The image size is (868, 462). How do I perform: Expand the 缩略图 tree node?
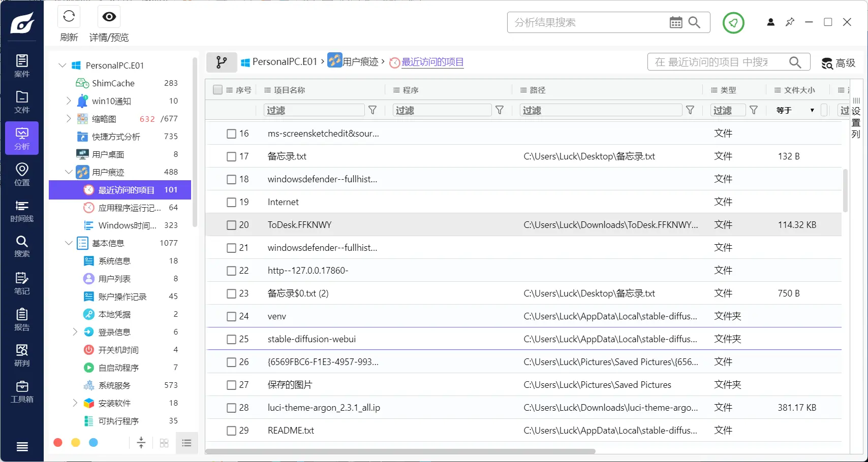pyautogui.click(x=69, y=119)
